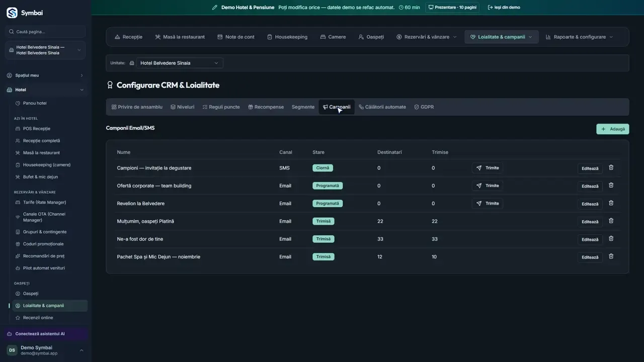The height and width of the screenshot is (362, 644).
Task: Click trash icon for Ne-a fost dor de tine
Action: pos(611,239)
